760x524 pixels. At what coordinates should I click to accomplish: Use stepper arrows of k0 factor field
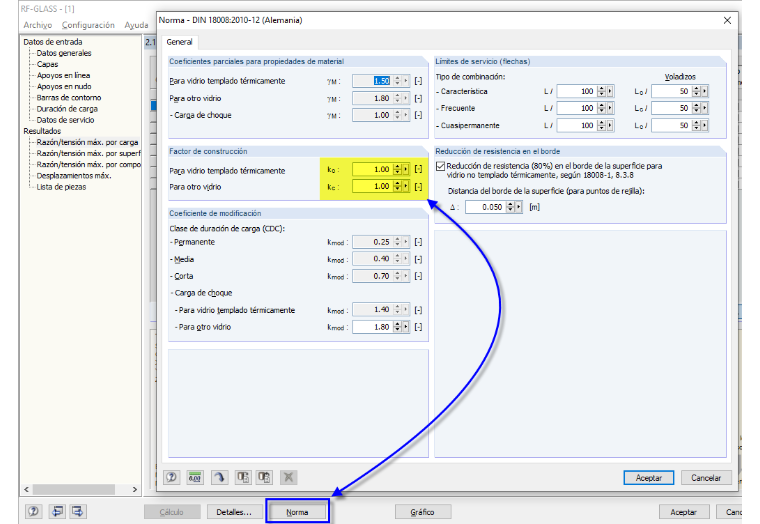397,169
